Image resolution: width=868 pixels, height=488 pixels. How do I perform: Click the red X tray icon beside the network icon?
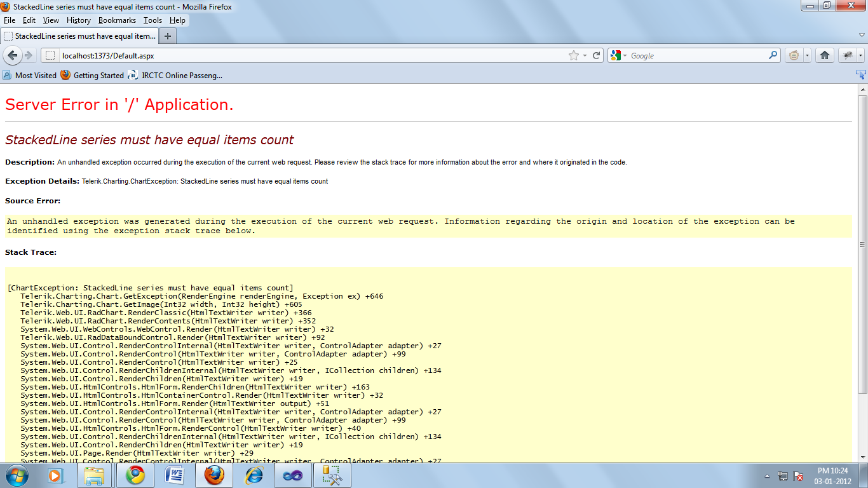(798, 476)
